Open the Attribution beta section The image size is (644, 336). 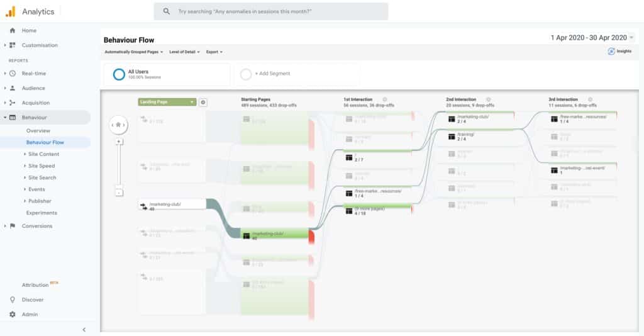(x=40, y=284)
